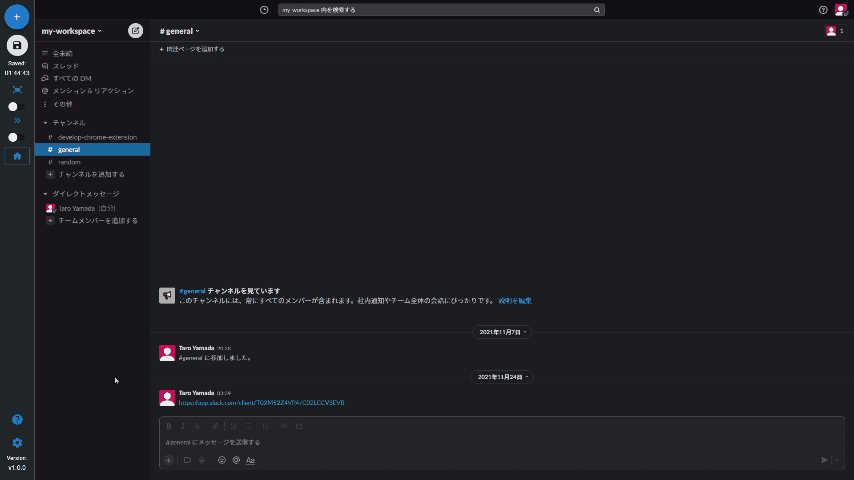Apply inline code formatting
This screenshot has width=854, height=480.
coord(284,426)
